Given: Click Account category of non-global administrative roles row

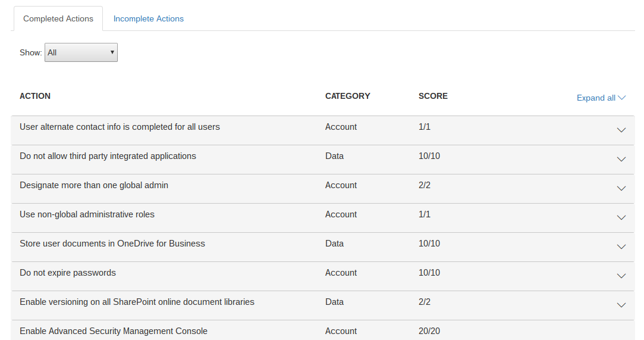Looking at the screenshot, I should [x=341, y=214].
